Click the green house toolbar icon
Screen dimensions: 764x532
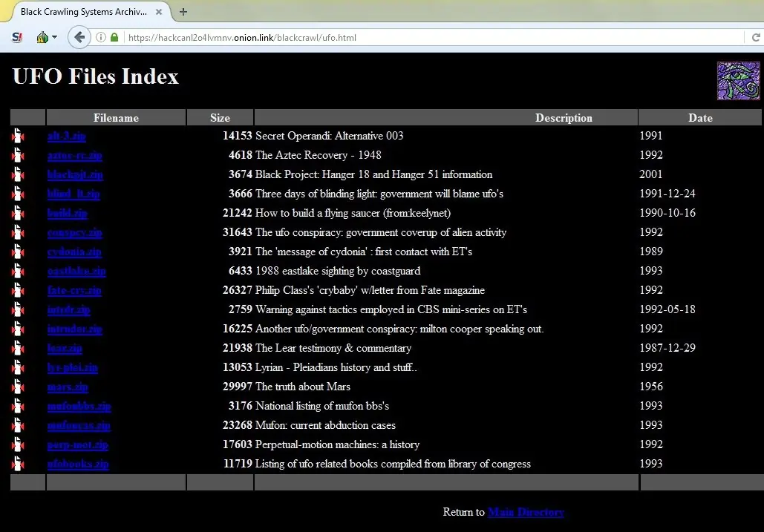(x=42, y=38)
